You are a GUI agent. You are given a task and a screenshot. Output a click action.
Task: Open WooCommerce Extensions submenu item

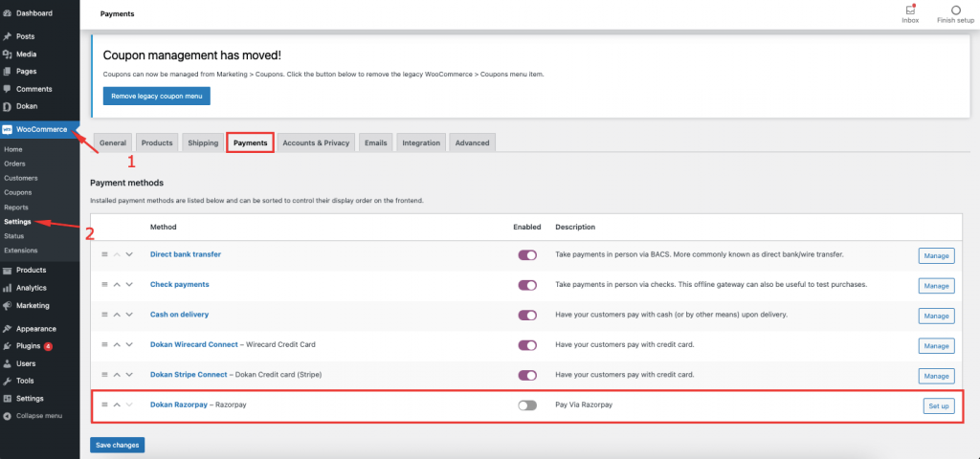pyautogui.click(x=21, y=251)
